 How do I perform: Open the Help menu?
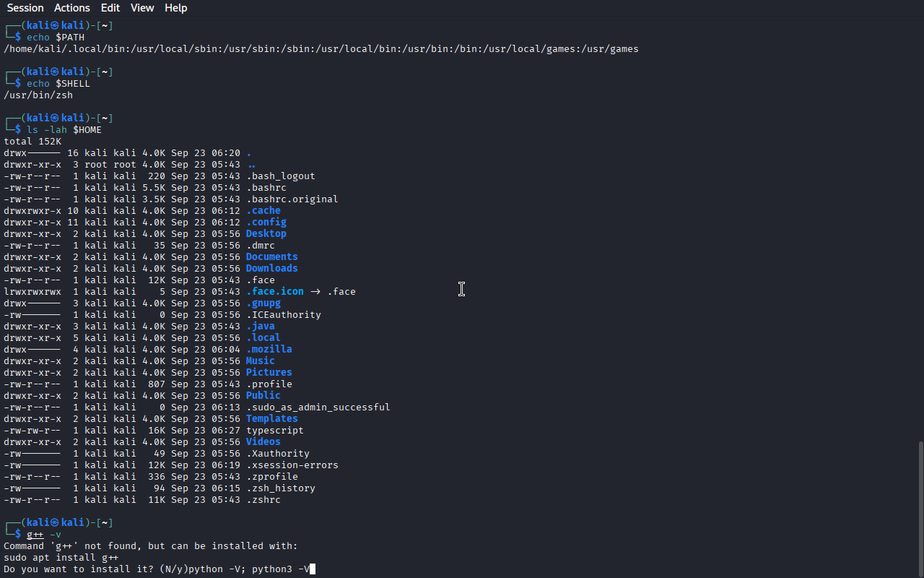point(175,8)
